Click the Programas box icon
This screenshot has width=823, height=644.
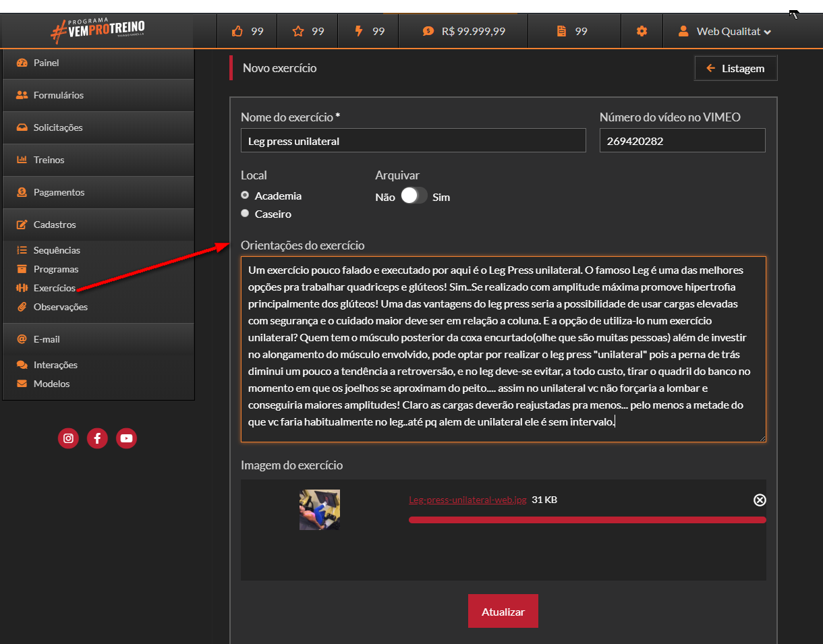(22, 269)
